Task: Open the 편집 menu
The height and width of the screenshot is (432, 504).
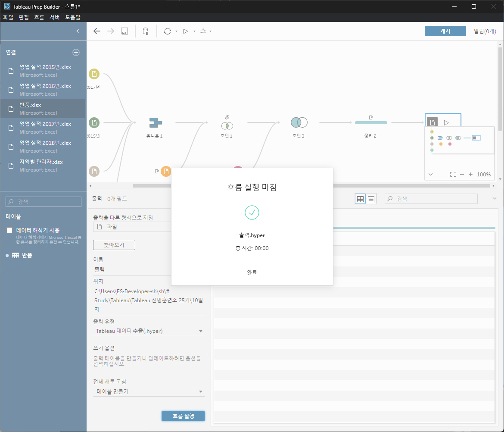Action: click(x=23, y=17)
